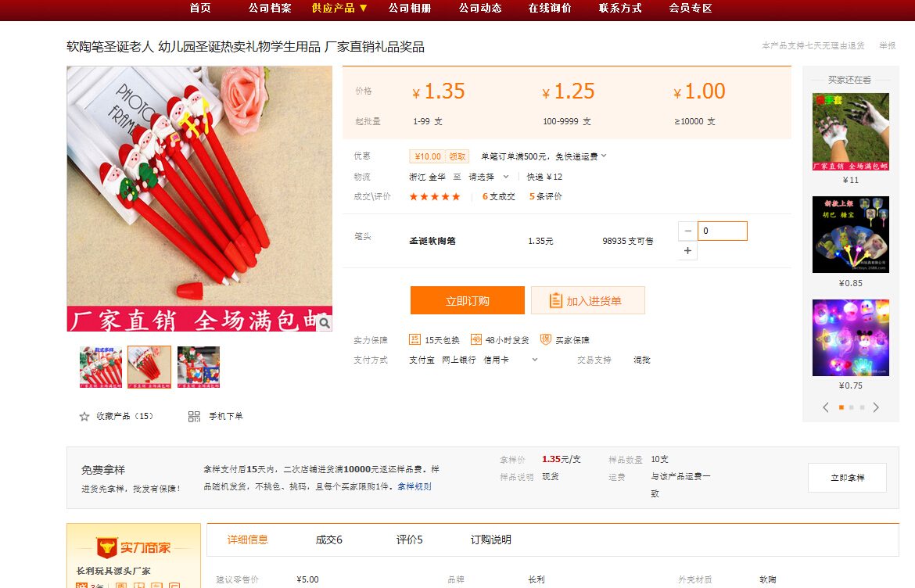Open the 公司档案 navigation menu item
Viewport: 915px width, 588px height.
click(x=270, y=8)
